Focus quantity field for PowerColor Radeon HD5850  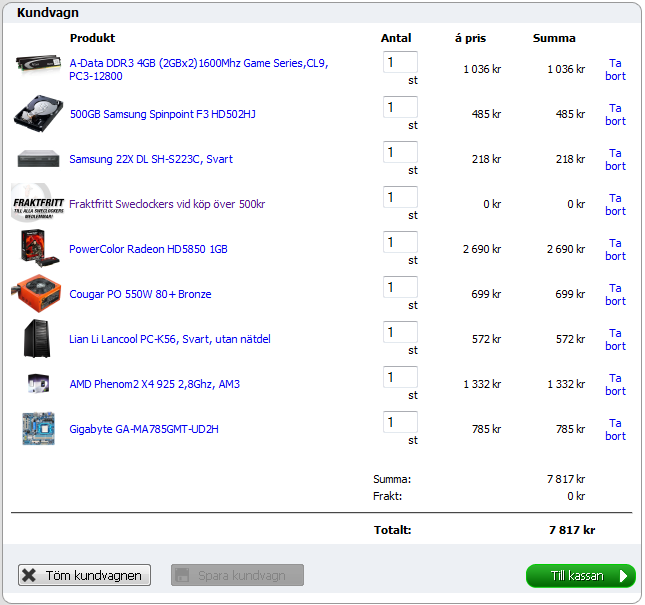[x=400, y=242]
